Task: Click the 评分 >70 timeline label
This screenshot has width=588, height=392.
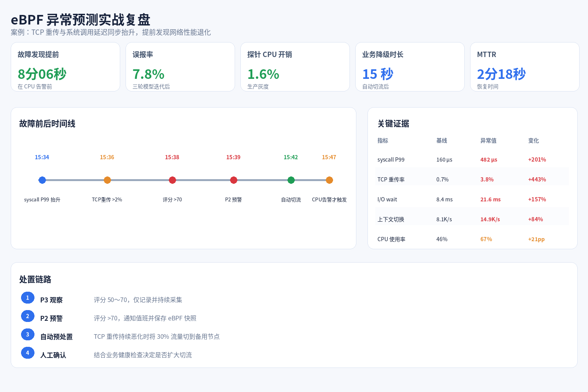Action: 172,200
